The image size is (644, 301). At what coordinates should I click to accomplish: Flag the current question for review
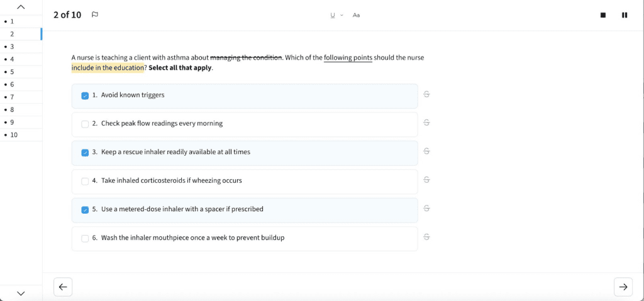point(95,14)
